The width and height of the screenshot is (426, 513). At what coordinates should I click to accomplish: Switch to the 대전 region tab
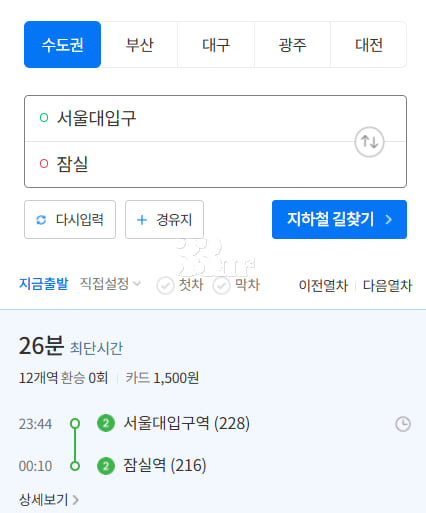click(368, 45)
